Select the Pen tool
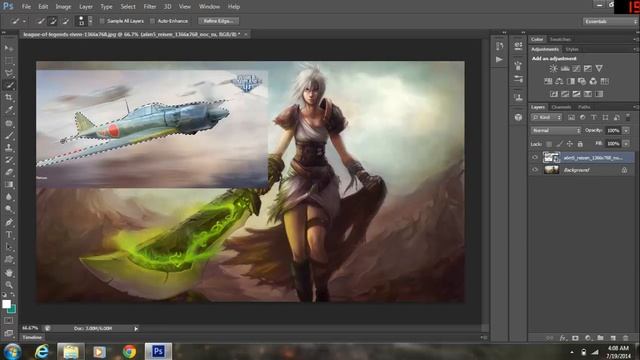 pyautogui.click(x=9, y=222)
